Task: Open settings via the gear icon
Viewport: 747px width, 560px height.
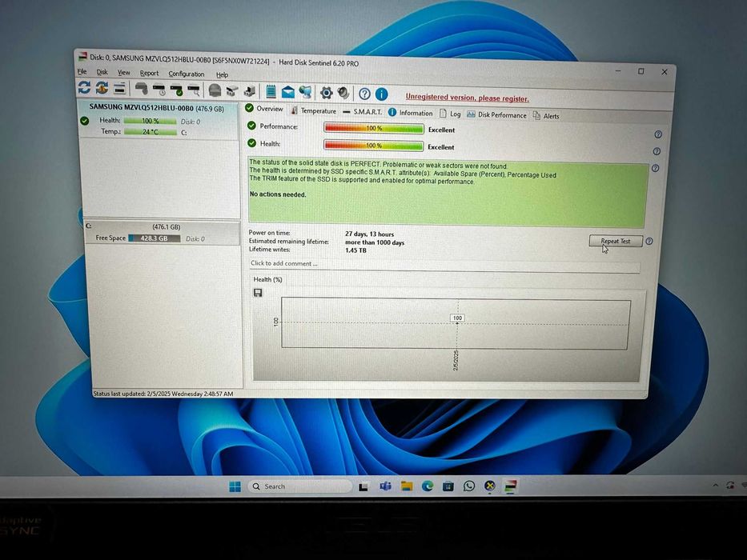Action: [x=327, y=92]
